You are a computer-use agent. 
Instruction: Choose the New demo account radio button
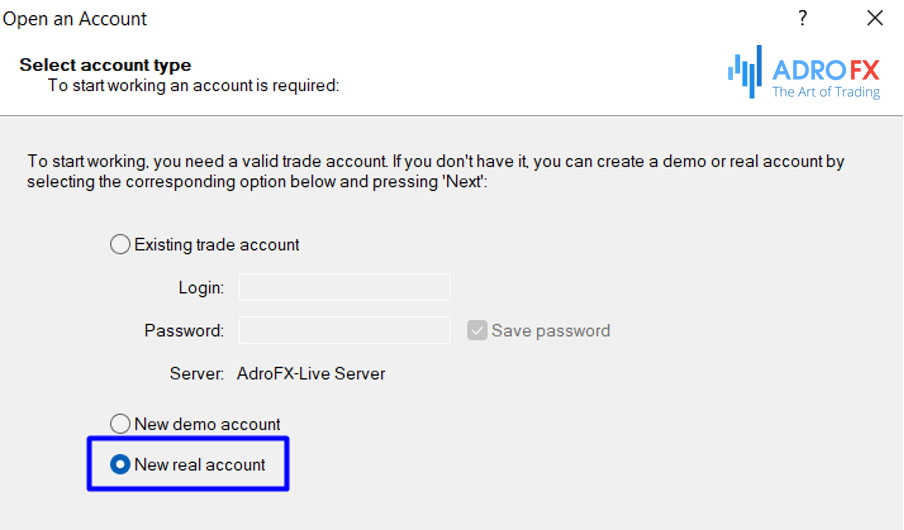(x=120, y=424)
